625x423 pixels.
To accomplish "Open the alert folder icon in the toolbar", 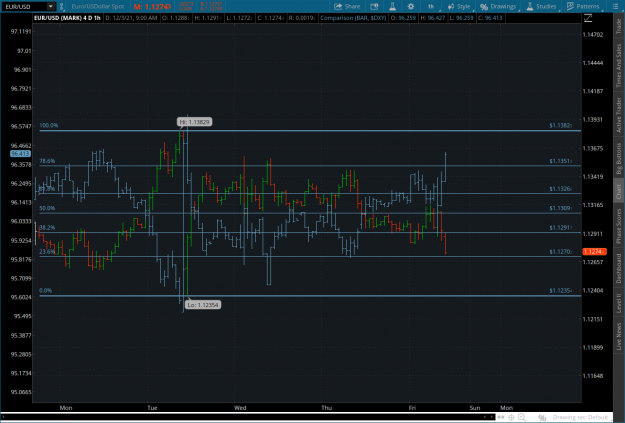I will coord(374,6).
